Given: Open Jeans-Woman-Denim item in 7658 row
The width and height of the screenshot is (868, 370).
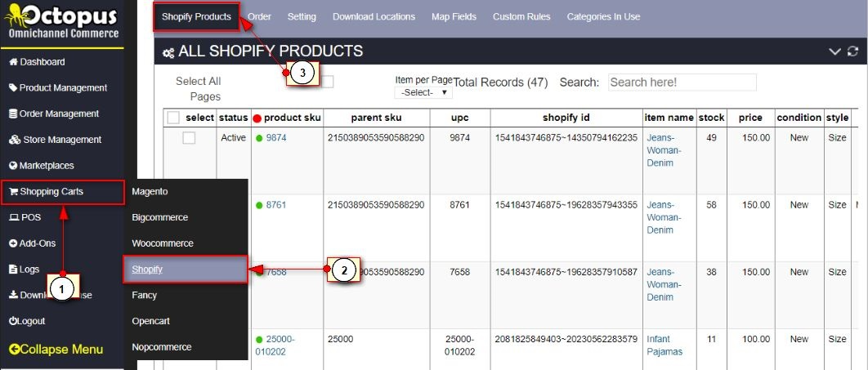Looking at the screenshot, I should [664, 284].
